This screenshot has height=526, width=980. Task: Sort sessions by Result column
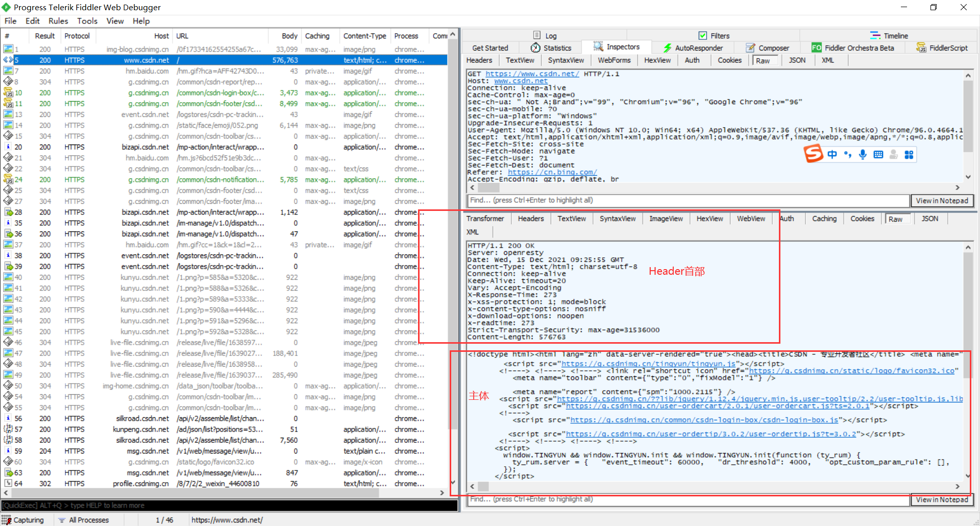point(45,36)
